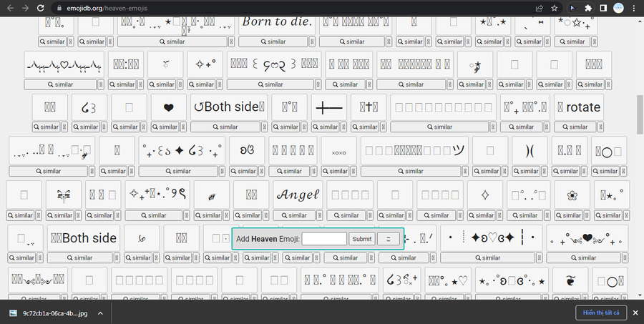Search similar for the ')(' emoji
The height and width of the screenshot is (324, 644).
click(526, 171)
